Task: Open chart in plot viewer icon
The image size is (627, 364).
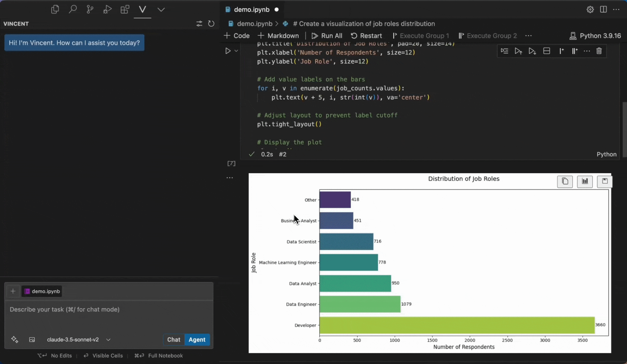Action: coord(585,182)
